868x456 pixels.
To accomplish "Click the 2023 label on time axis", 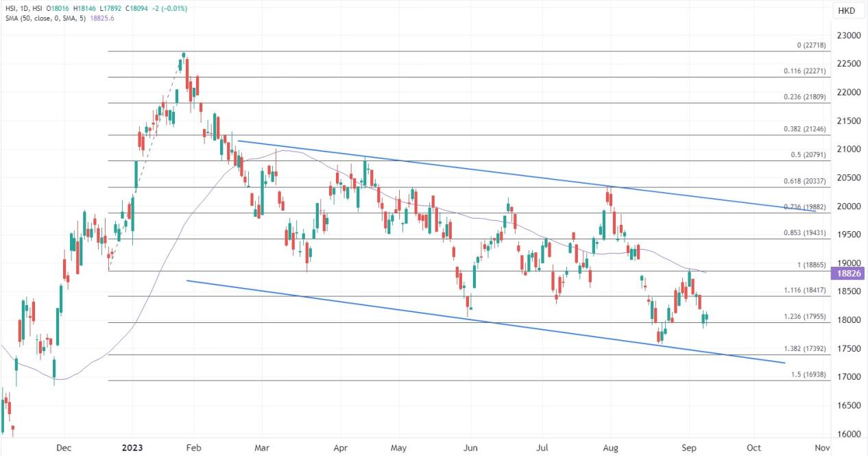I will [134, 448].
